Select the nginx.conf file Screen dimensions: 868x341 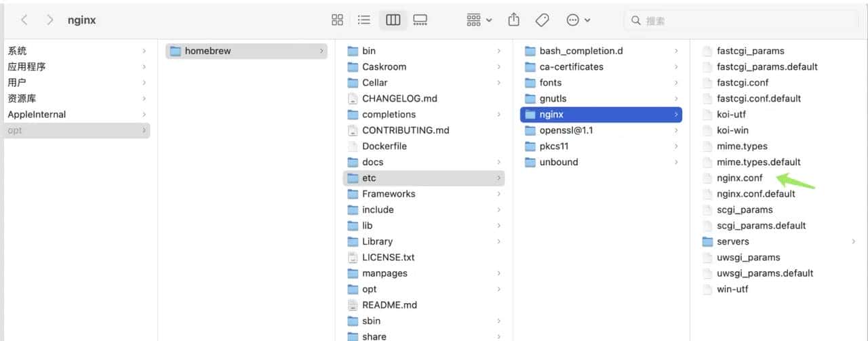coord(739,178)
